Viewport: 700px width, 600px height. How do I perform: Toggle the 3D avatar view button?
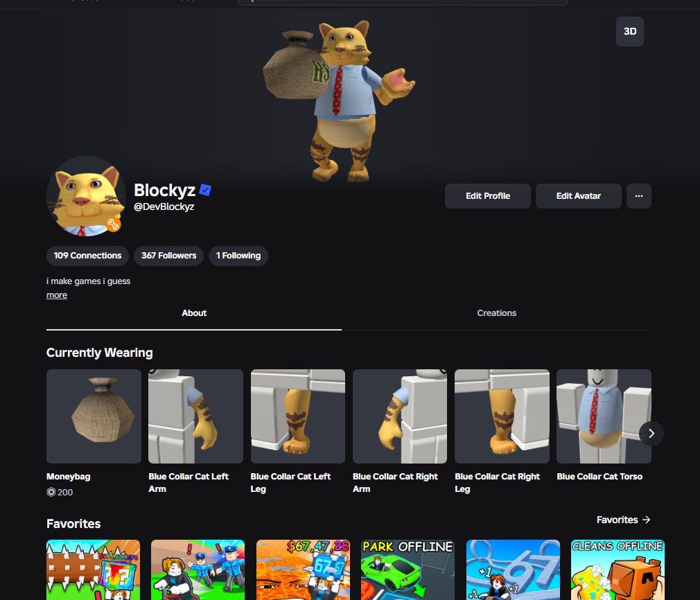tap(629, 31)
